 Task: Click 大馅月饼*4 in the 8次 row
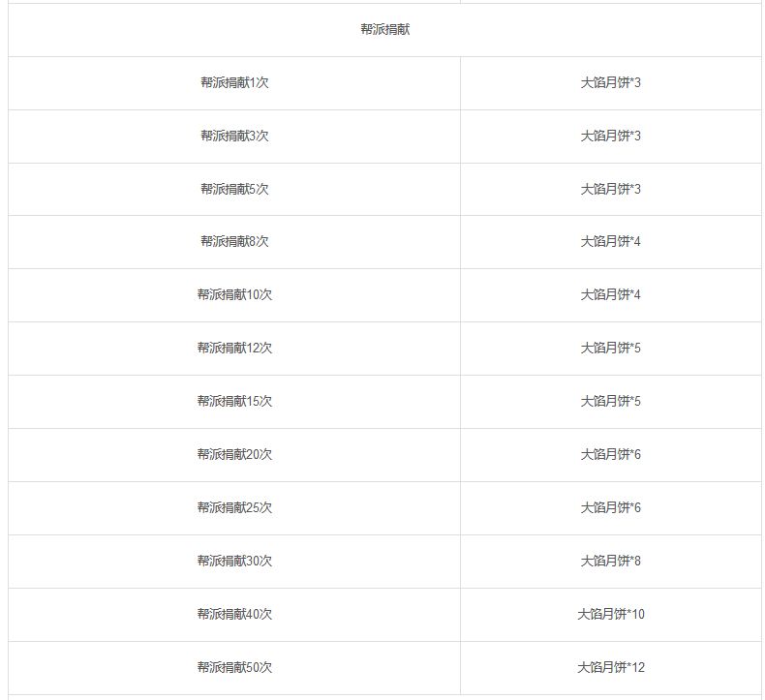pos(611,241)
